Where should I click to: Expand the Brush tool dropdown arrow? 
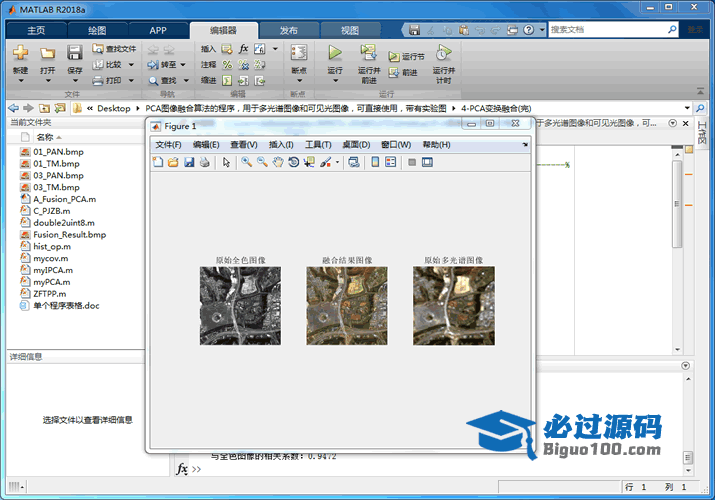[x=337, y=162]
